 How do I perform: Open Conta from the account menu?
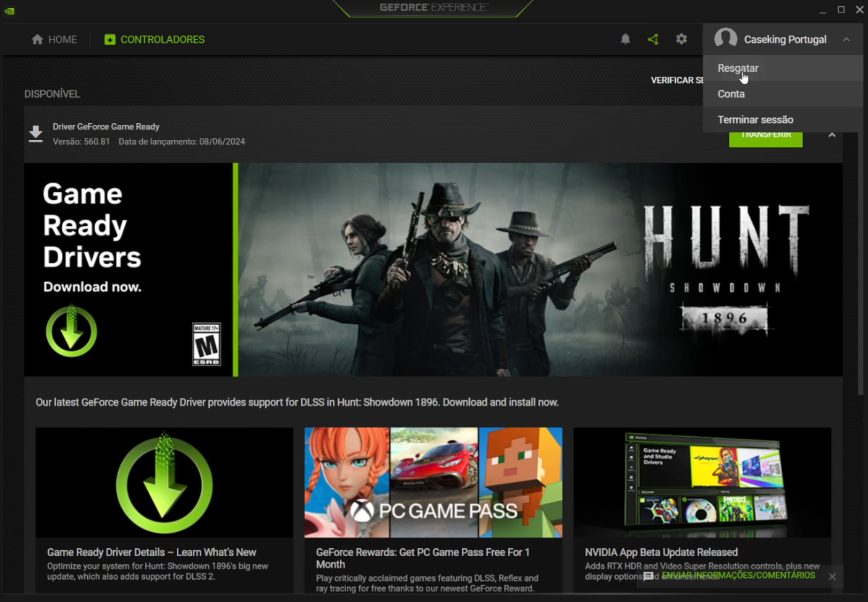pos(731,93)
